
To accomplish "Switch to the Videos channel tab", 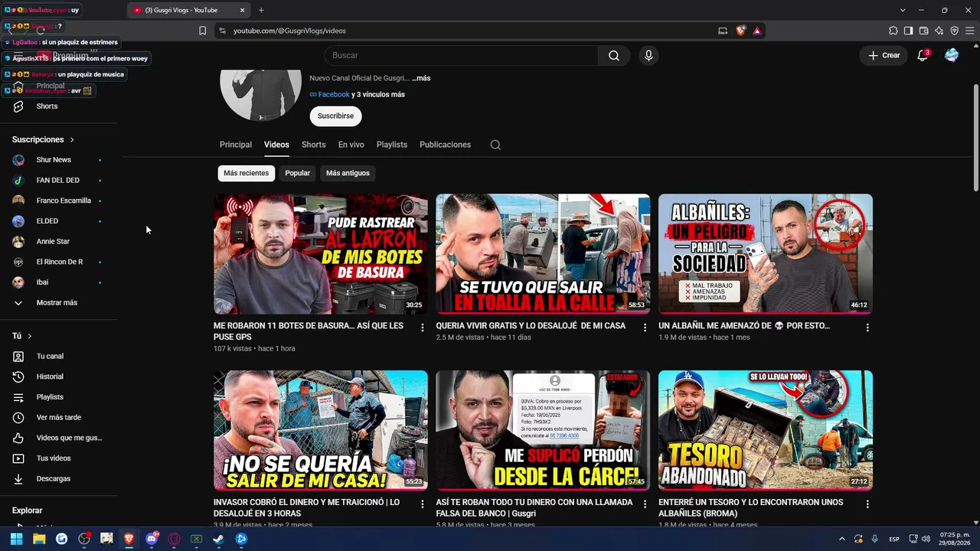I will pyautogui.click(x=276, y=145).
